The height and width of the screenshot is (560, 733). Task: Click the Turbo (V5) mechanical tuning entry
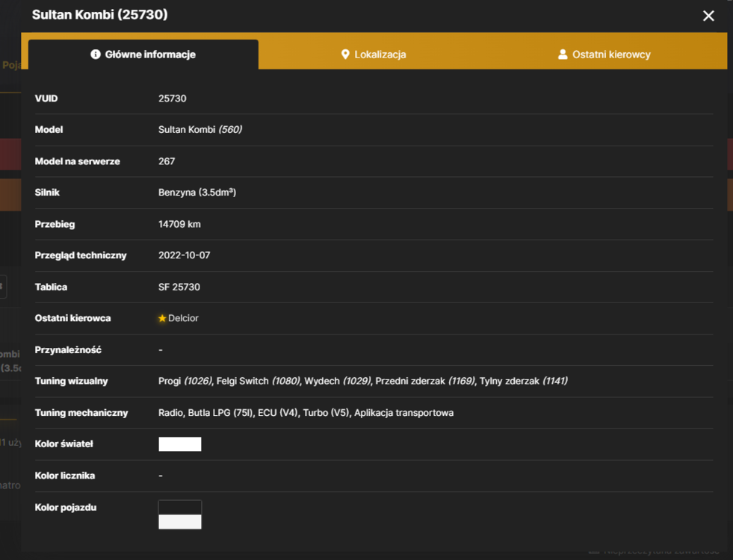click(x=326, y=413)
